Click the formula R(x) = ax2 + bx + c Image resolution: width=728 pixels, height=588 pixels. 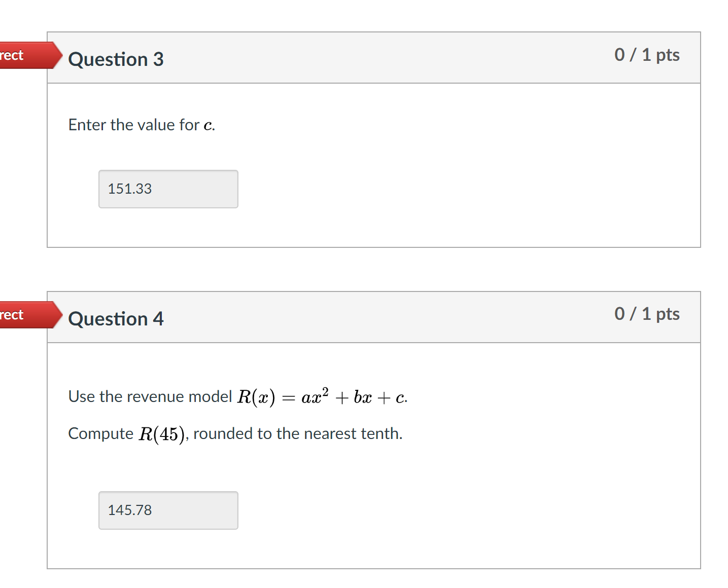click(x=323, y=396)
